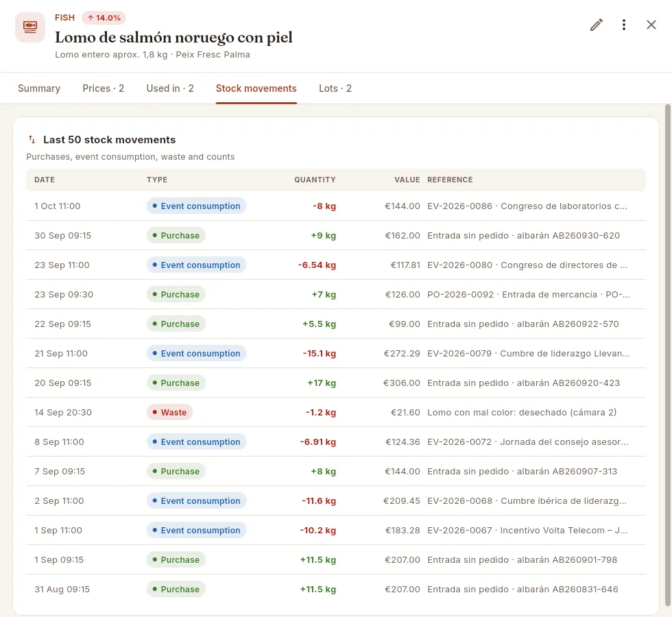Click the Last 50 stock movements heading
Image resolution: width=672 pixels, height=617 pixels.
[x=109, y=140]
